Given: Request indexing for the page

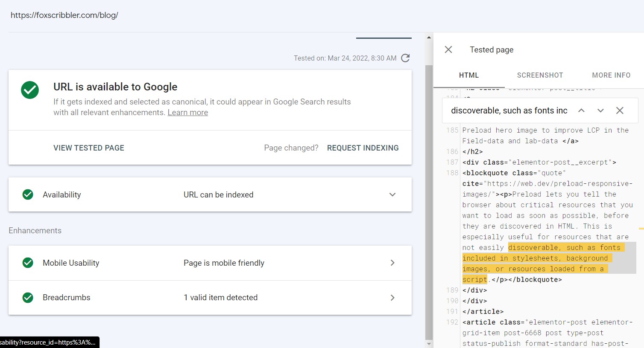Looking at the screenshot, I should coord(363,148).
